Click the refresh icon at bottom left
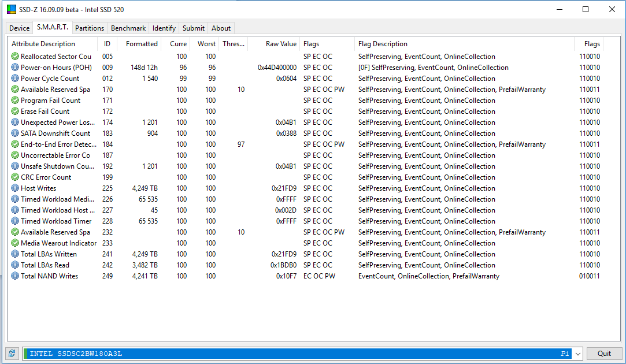The height and width of the screenshot is (364, 626). [x=12, y=354]
